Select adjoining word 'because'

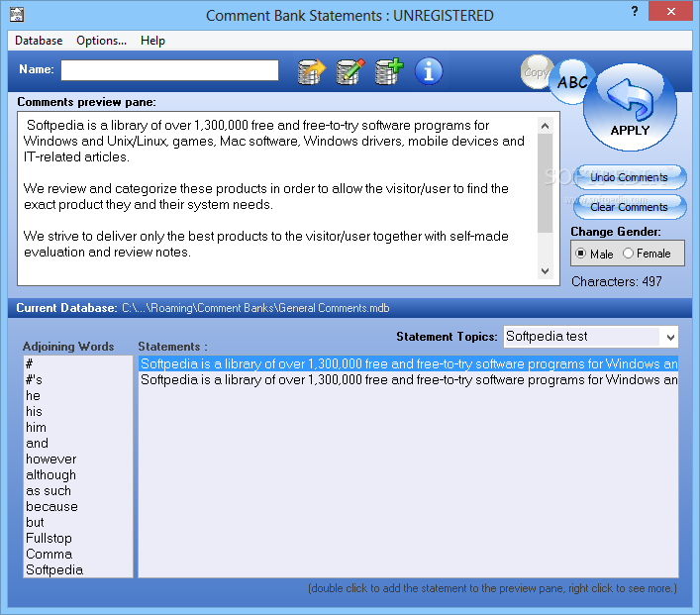tap(78, 506)
